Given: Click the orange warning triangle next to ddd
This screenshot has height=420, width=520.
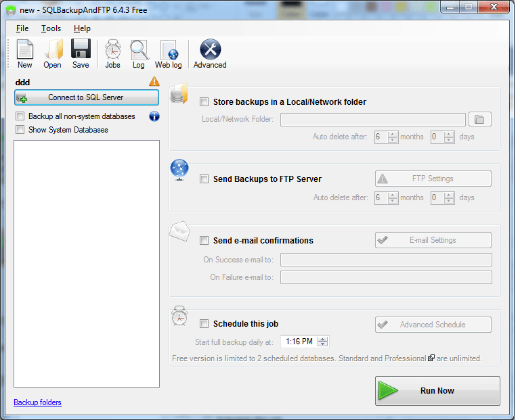Looking at the screenshot, I should point(154,81).
